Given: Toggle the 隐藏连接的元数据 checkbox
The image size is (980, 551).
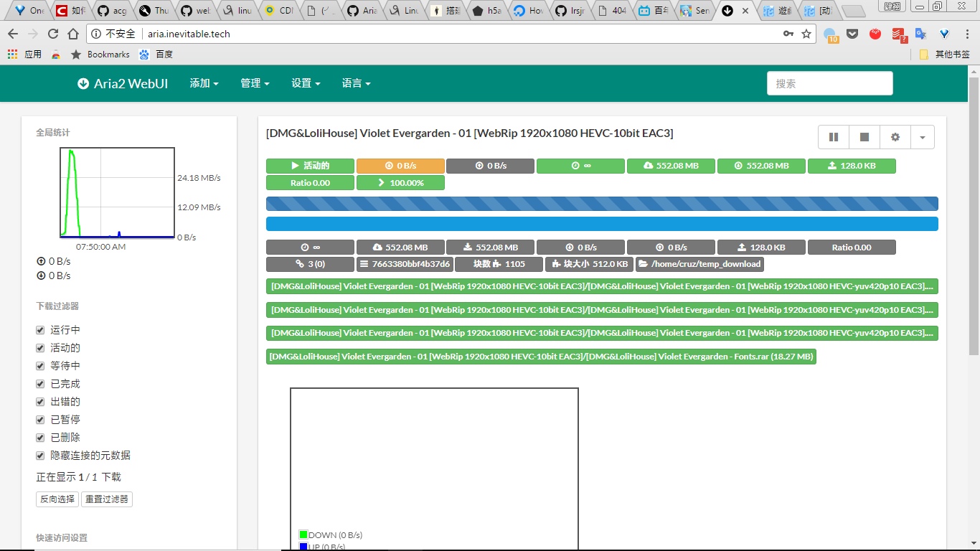Looking at the screenshot, I should [41, 456].
